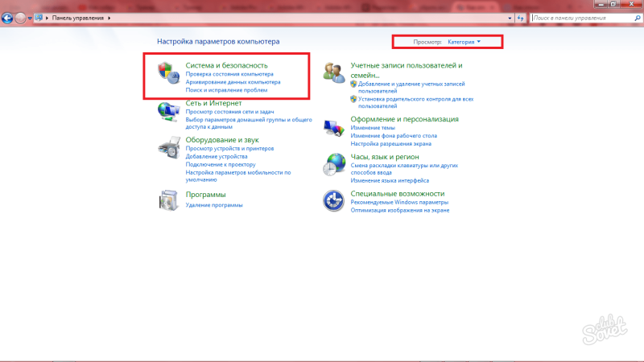This screenshot has height=362, width=644.
Task: Click the Ease of Access center icon
Action: coord(333,200)
